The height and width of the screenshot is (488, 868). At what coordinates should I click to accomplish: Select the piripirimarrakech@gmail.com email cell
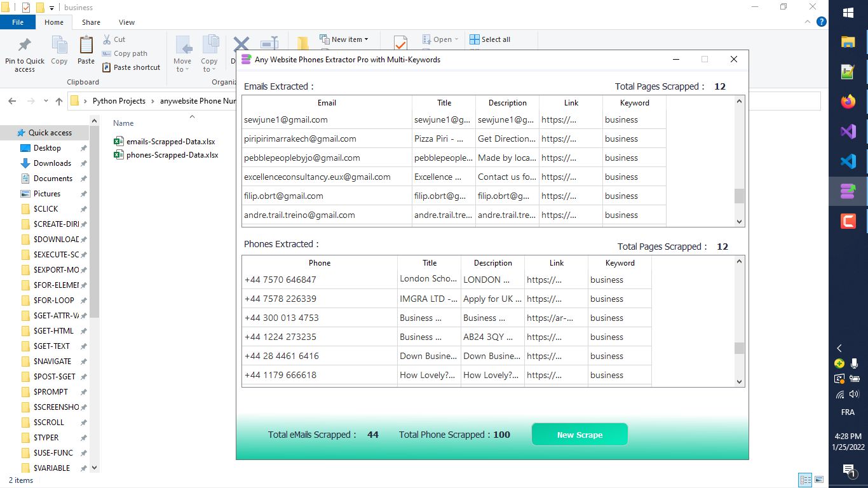(x=327, y=139)
